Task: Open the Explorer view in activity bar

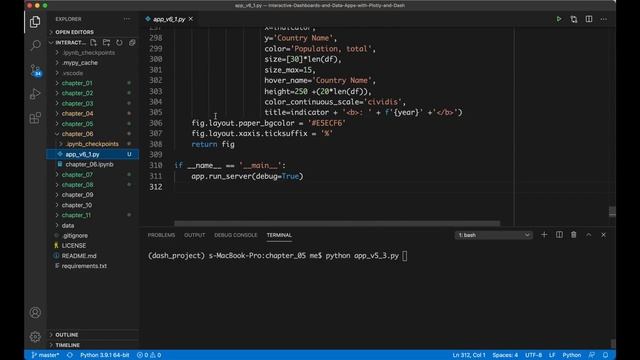Action: [x=35, y=22]
